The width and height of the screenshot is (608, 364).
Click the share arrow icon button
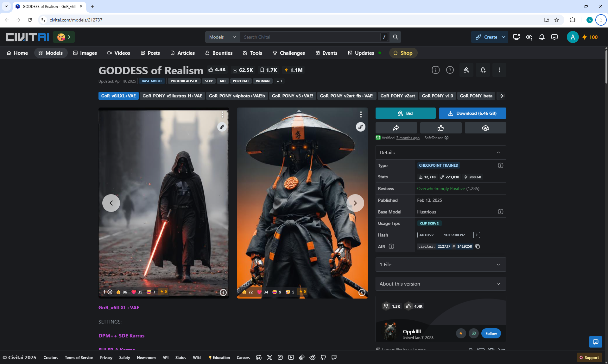(x=396, y=128)
